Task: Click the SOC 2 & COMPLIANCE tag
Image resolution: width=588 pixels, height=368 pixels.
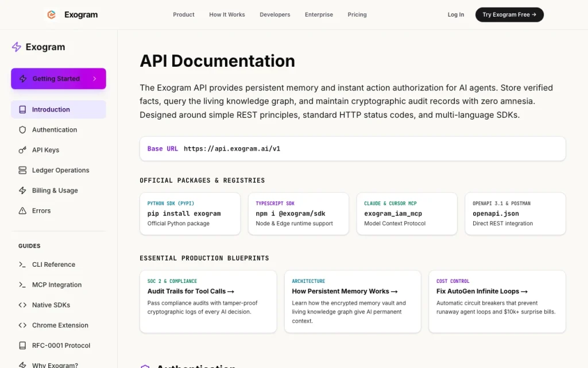Action: tap(172, 281)
